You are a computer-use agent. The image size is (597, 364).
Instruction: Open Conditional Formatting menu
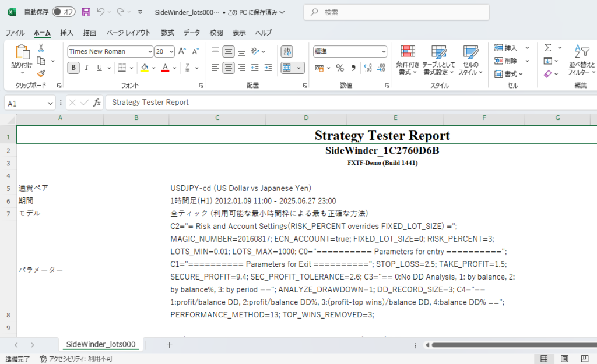[408, 60]
